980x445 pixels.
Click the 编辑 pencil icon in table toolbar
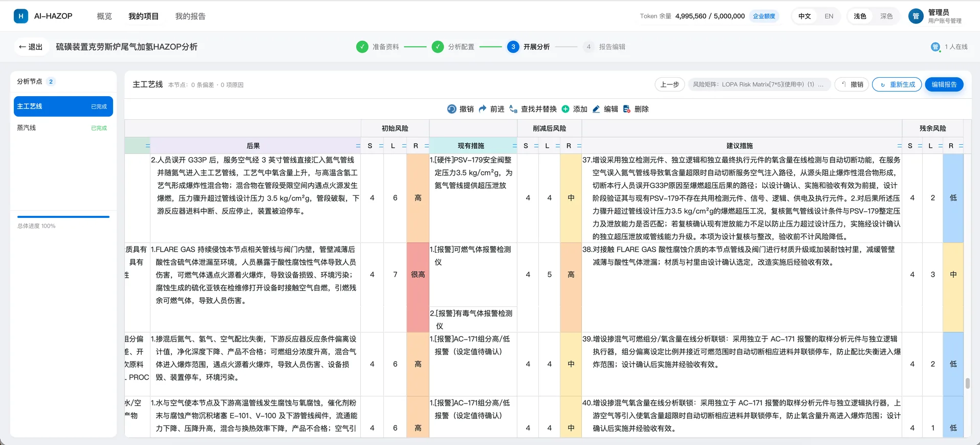pyautogui.click(x=596, y=109)
